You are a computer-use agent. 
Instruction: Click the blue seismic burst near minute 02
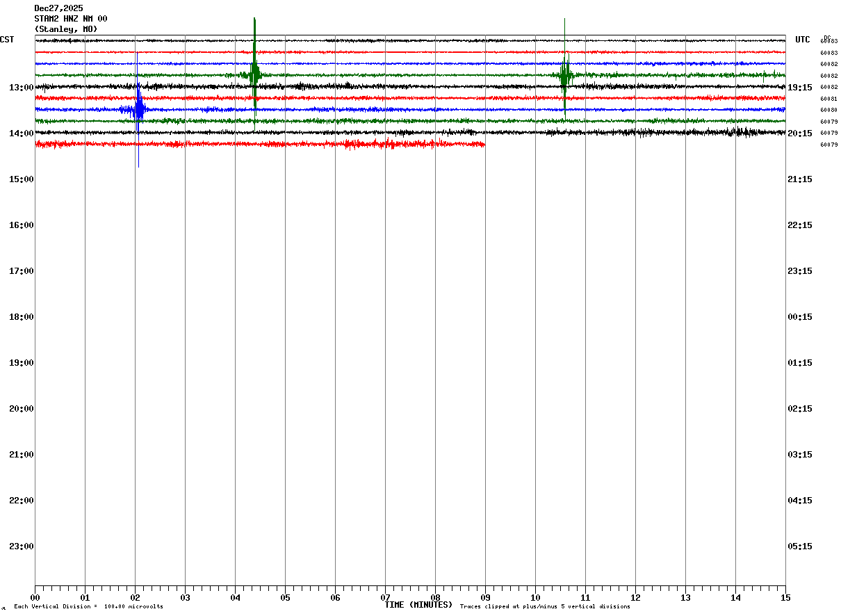coord(139,109)
